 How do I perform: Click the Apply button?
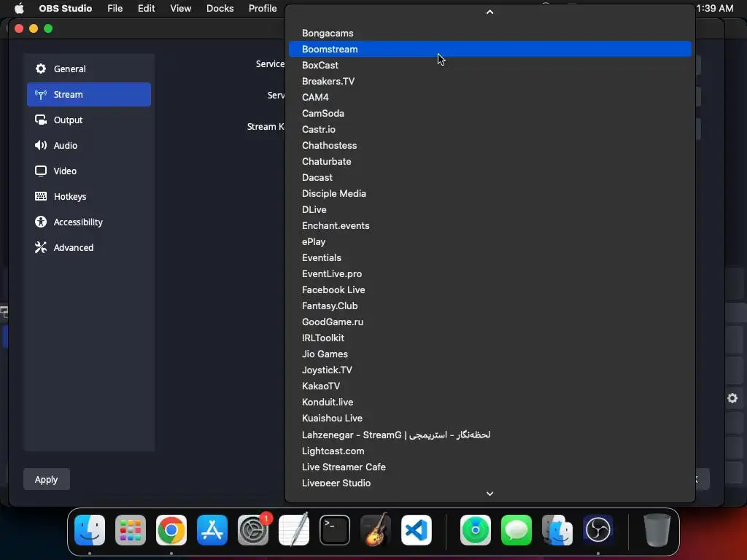(x=46, y=480)
